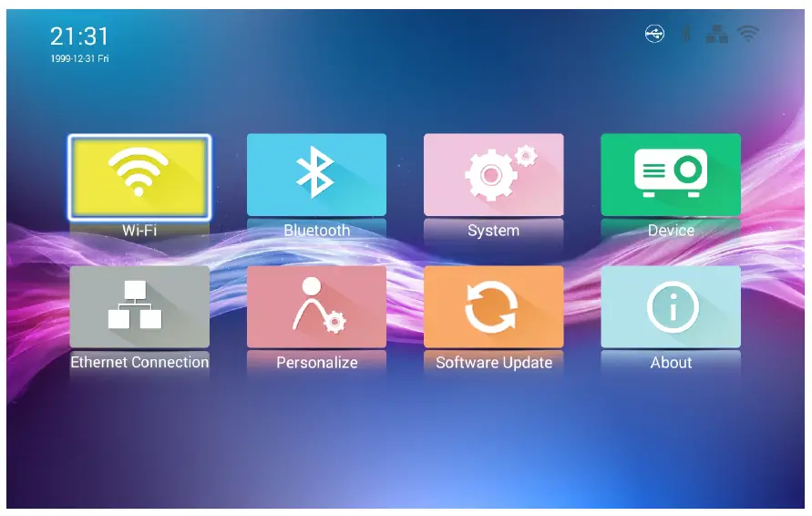Open the Bluetooth settings tile

click(316, 175)
